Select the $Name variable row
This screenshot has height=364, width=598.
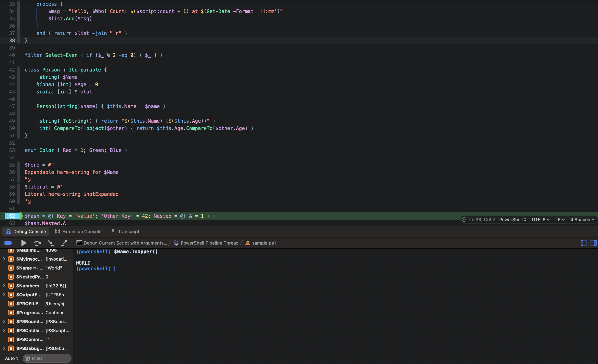pyautogui.click(x=37, y=268)
